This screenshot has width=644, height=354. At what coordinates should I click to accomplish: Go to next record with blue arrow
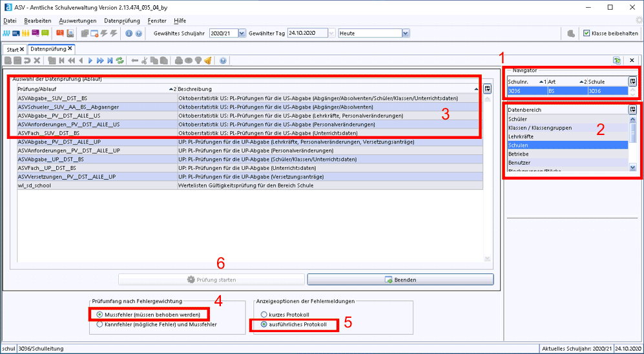(90, 61)
